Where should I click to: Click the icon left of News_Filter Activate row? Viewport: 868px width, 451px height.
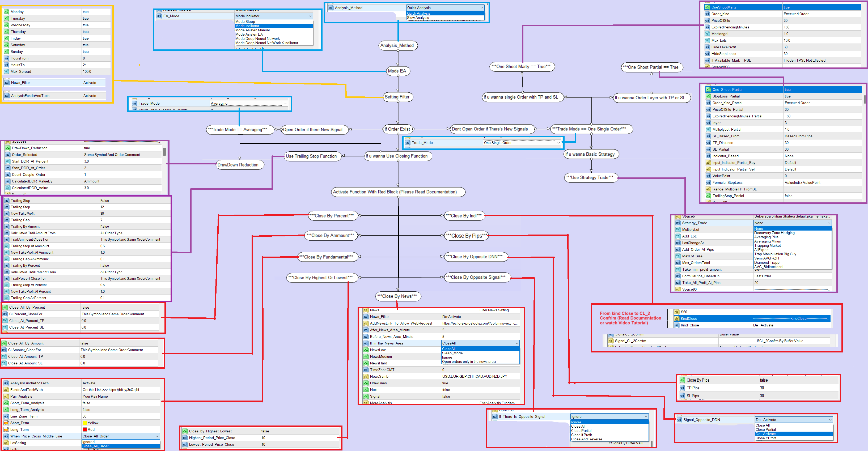coord(7,83)
